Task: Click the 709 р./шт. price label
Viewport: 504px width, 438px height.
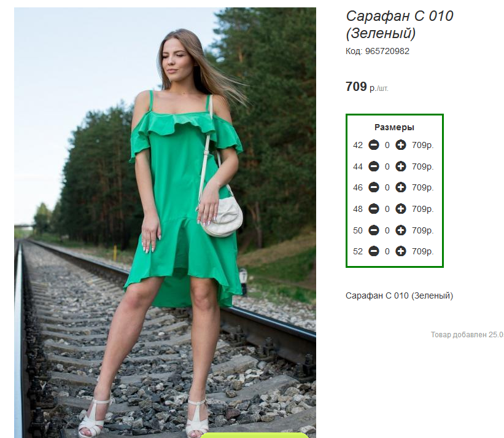Action: coord(366,87)
